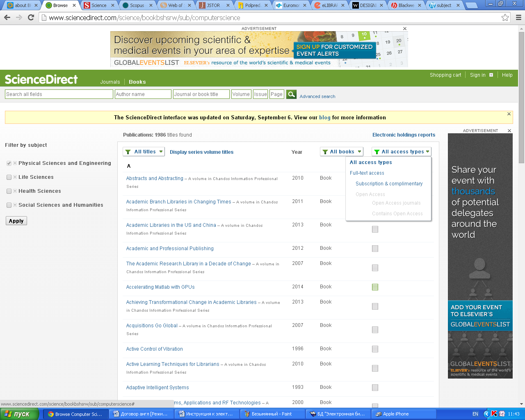The image size is (525, 420).
Task: Open Accelerating Matlab with GPUs title
Action: point(160,287)
